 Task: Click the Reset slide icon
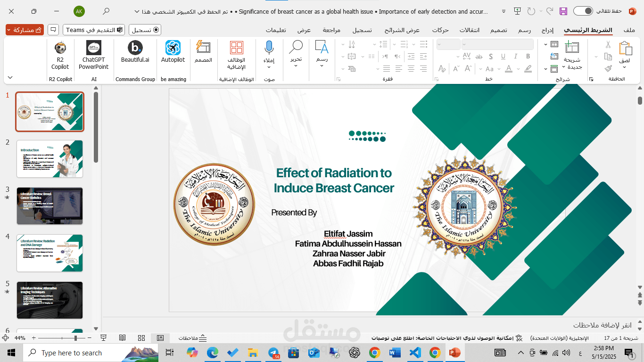(554, 57)
